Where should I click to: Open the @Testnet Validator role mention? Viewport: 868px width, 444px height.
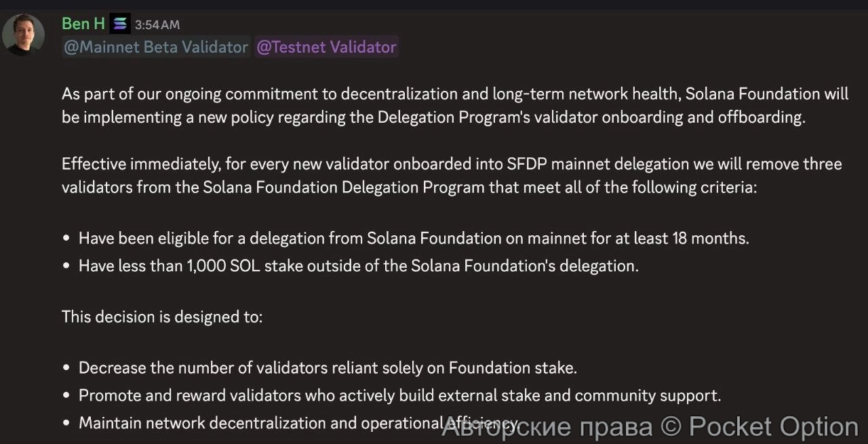click(326, 47)
